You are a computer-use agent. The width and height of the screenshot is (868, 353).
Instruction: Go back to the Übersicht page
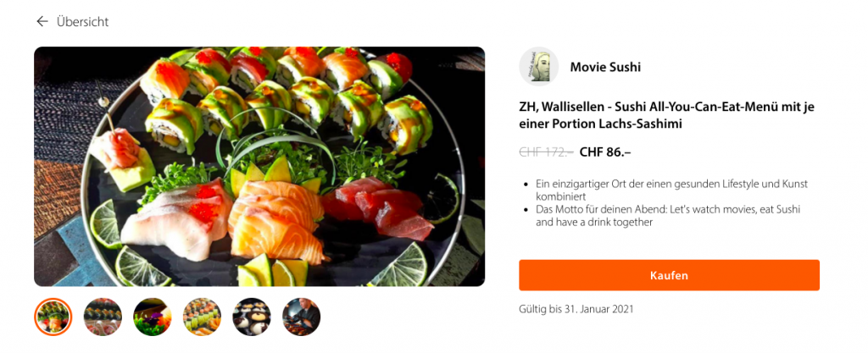(x=82, y=22)
